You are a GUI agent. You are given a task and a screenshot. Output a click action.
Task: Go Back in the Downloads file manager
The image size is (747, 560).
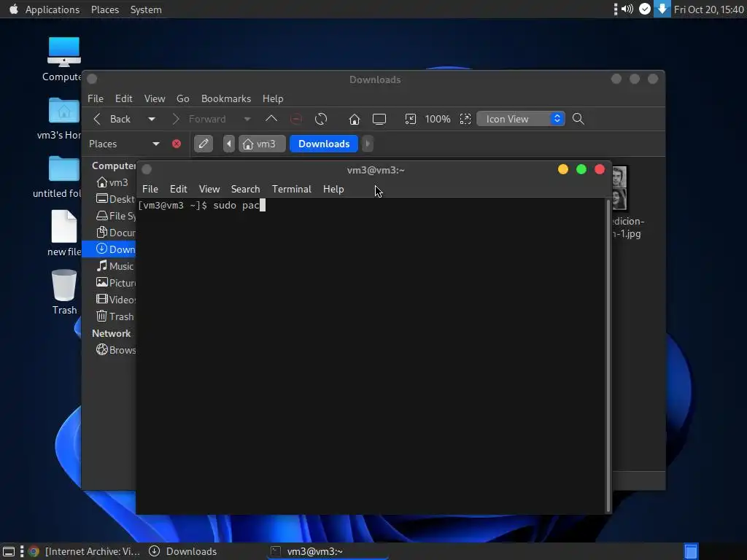point(112,119)
